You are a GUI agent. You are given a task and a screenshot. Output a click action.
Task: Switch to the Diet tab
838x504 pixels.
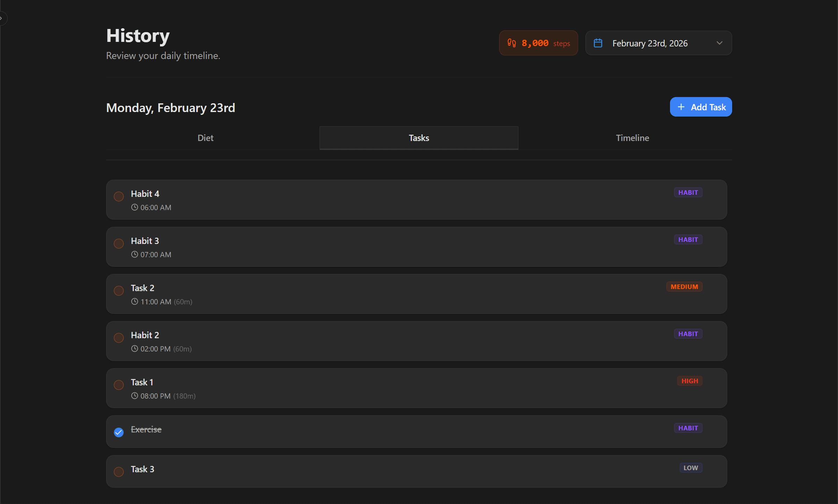click(x=205, y=138)
